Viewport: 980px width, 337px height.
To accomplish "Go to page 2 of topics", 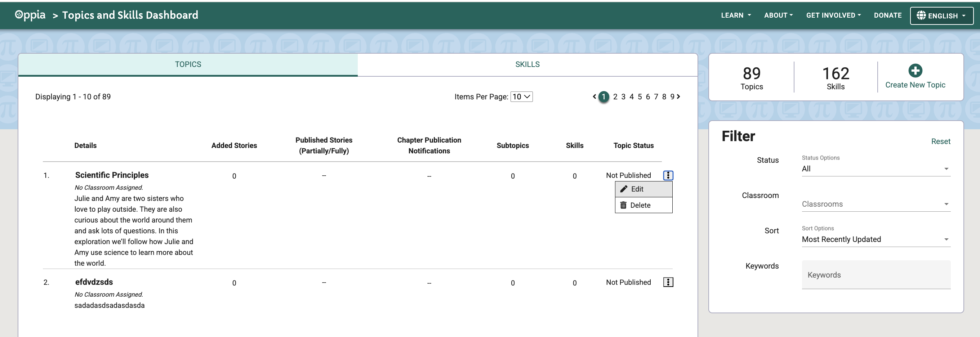I will click(x=615, y=96).
